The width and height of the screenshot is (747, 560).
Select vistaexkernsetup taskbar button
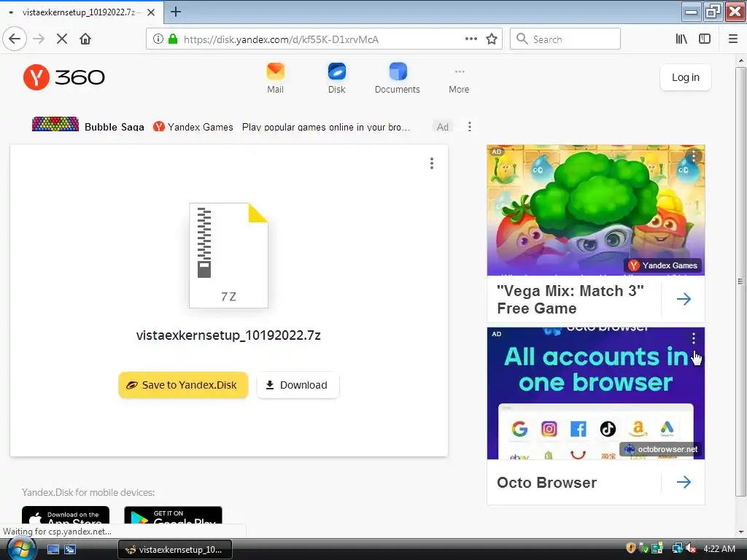coord(175,550)
